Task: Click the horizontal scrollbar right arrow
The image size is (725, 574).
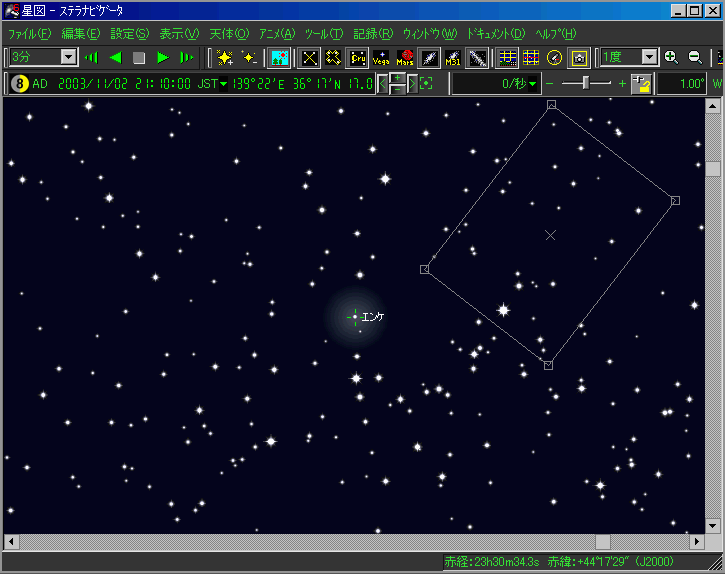Action: pyautogui.click(x=697, y=542)
